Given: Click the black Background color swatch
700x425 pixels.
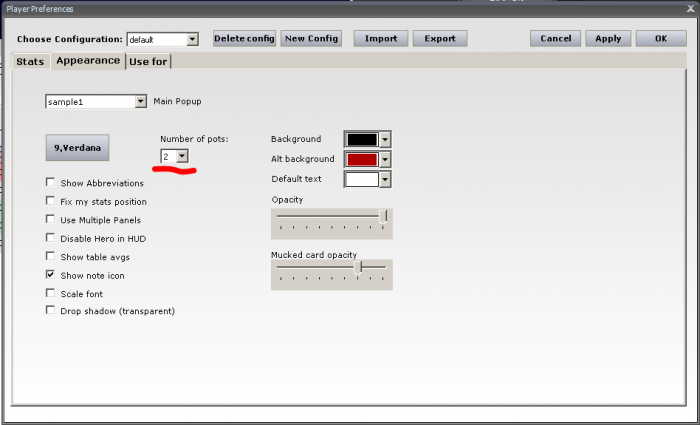Looking at the screenshot, I should pos(362,139).
